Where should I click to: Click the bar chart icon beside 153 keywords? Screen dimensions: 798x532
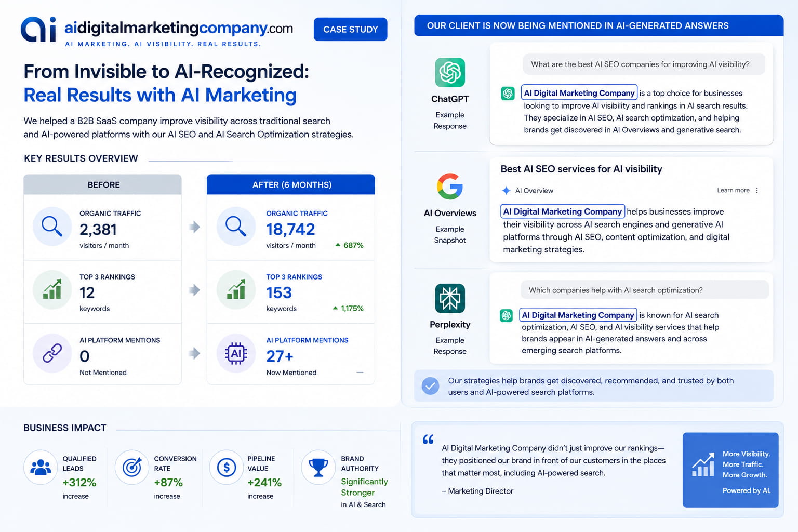coord(236,289)
